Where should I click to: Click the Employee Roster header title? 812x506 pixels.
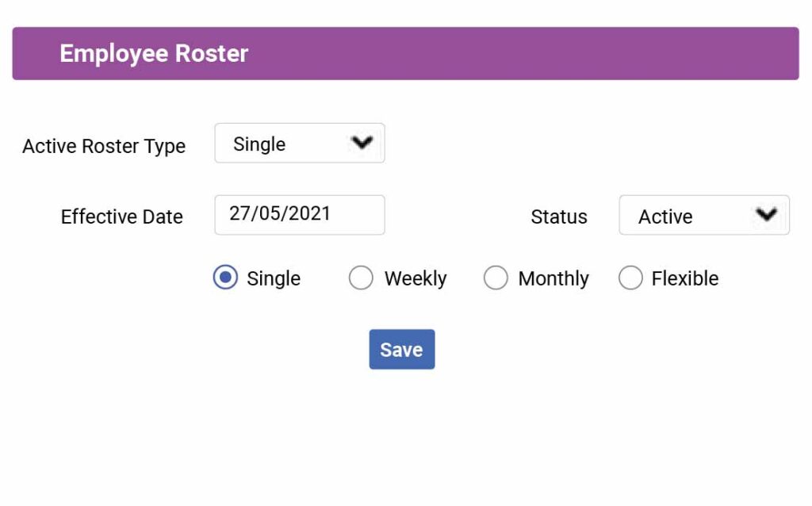click(x=154, y=53)
